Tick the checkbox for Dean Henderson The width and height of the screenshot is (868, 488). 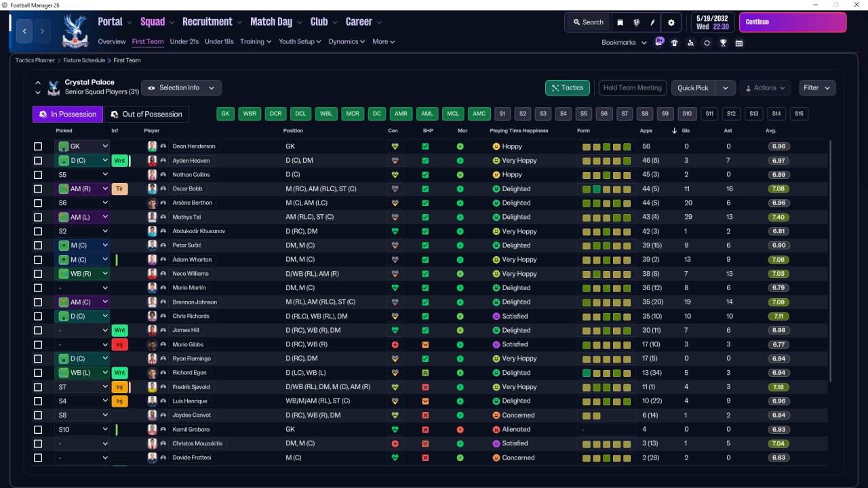(x=38, y=146)
